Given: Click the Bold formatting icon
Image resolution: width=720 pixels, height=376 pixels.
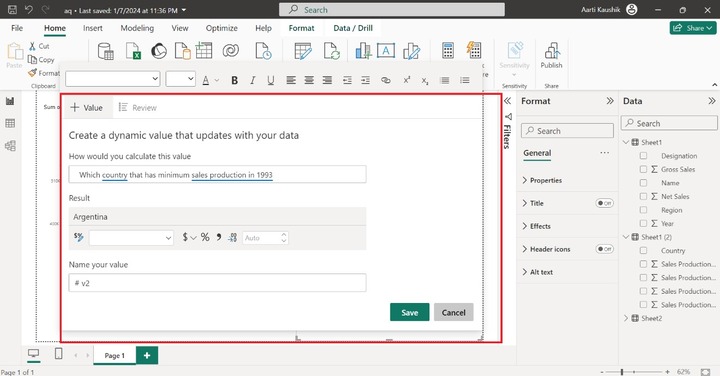Looking at the screenshot, I should click(234, 80).
